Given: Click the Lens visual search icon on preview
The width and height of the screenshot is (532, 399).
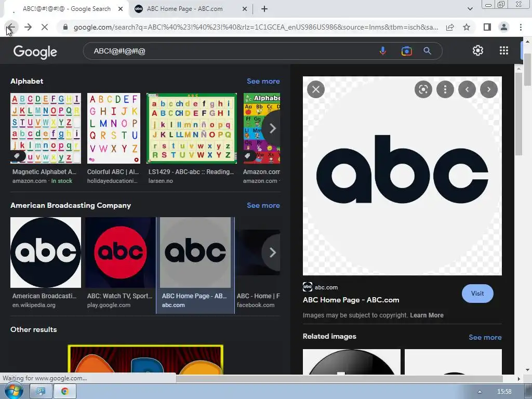Looking at the screenshot, I should pyautogui.click(x=423, y=89).
